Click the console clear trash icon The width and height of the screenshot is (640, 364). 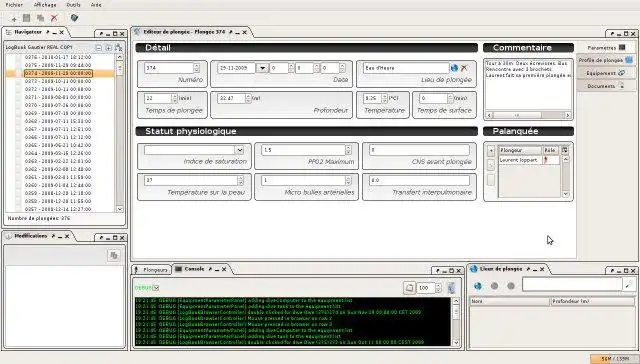[451, 288]
